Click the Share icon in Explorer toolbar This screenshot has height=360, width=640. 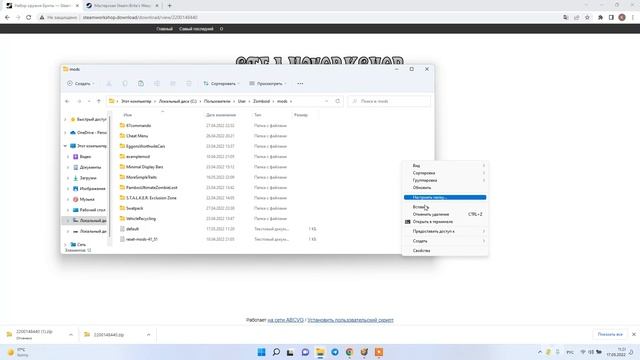click(173, 84)
